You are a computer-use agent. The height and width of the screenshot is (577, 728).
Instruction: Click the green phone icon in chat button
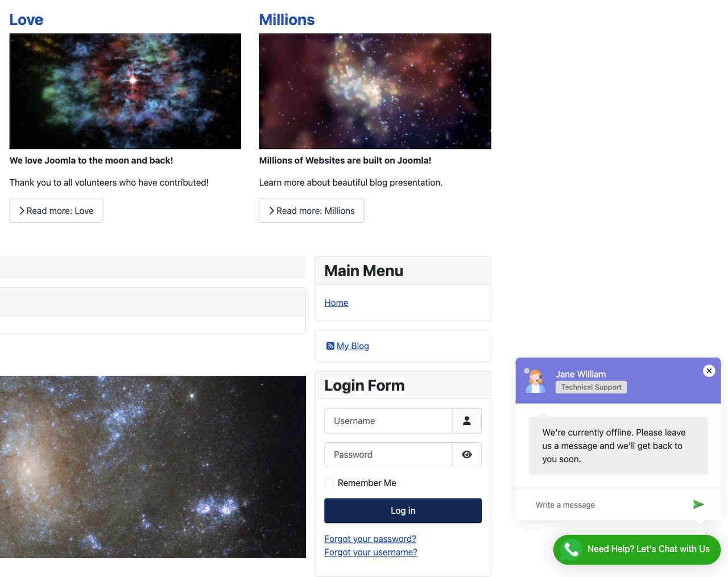pyautogui.click(x=571, y=549)
